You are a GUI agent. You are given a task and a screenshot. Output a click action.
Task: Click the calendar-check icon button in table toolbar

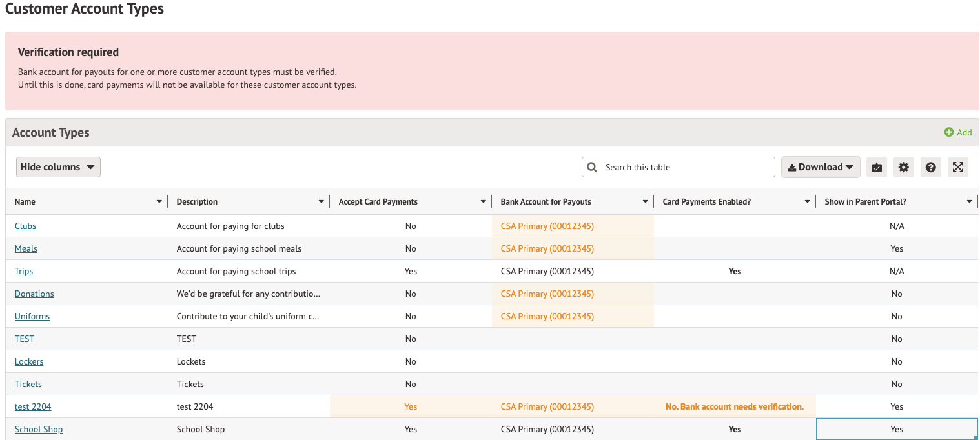click(x=876, y=167)
